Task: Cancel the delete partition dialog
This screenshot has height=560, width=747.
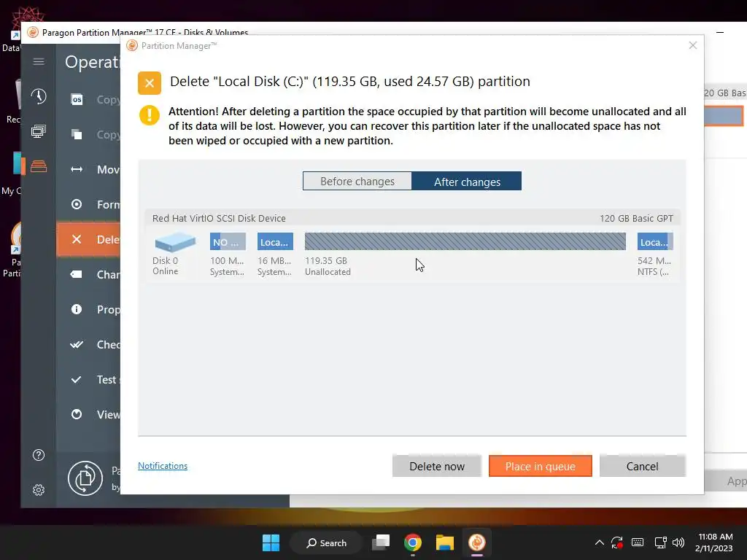Action: pos(642,466)
